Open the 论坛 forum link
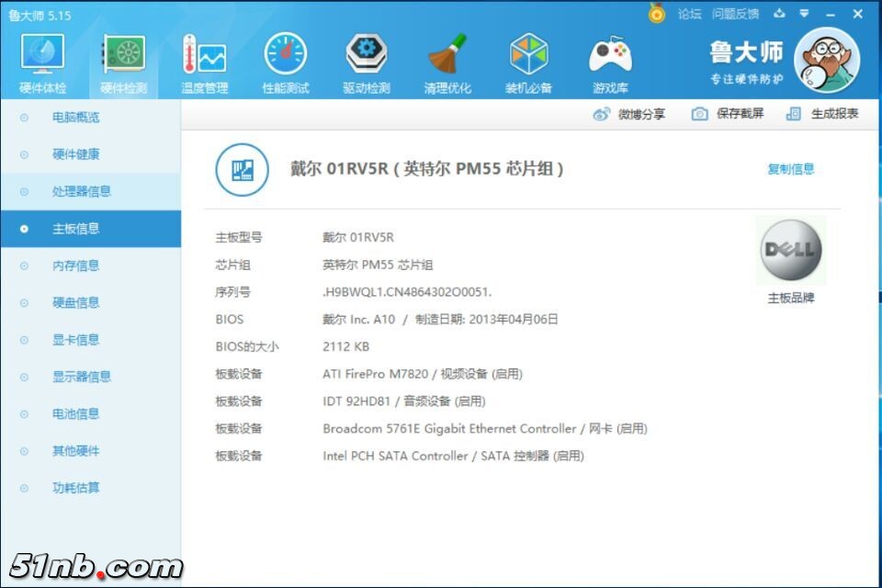 (689, 14)
